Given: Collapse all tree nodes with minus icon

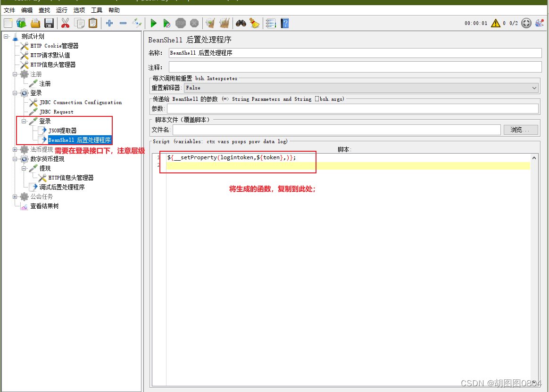Looking at the screenshot, I should click(x=123, y=22).
